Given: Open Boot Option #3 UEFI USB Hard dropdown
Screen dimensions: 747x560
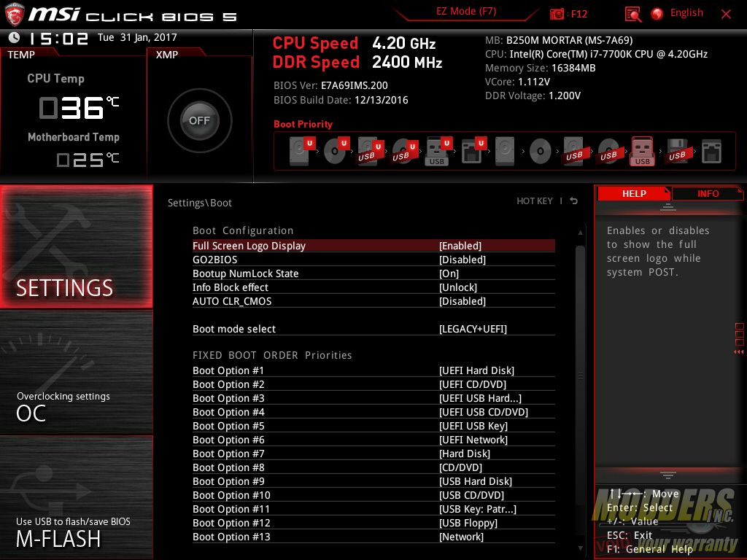Looking at the screenshot, I should point(480,398).
